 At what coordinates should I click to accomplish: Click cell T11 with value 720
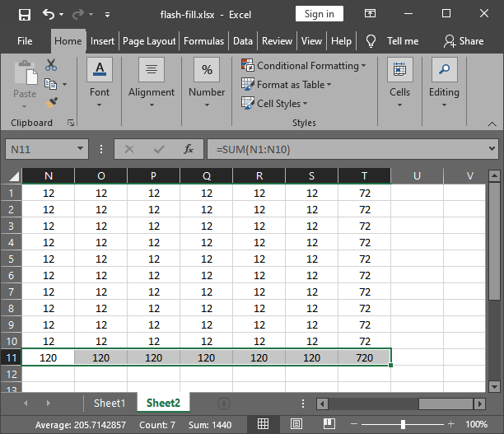coord(364,357)
